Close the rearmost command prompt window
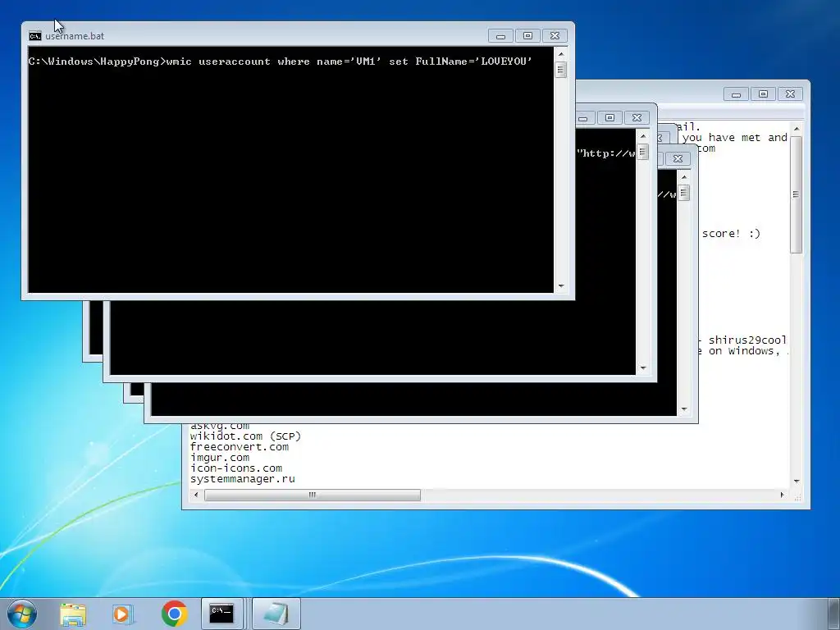This screenshot has height=630, width=840. click(678, 158)
